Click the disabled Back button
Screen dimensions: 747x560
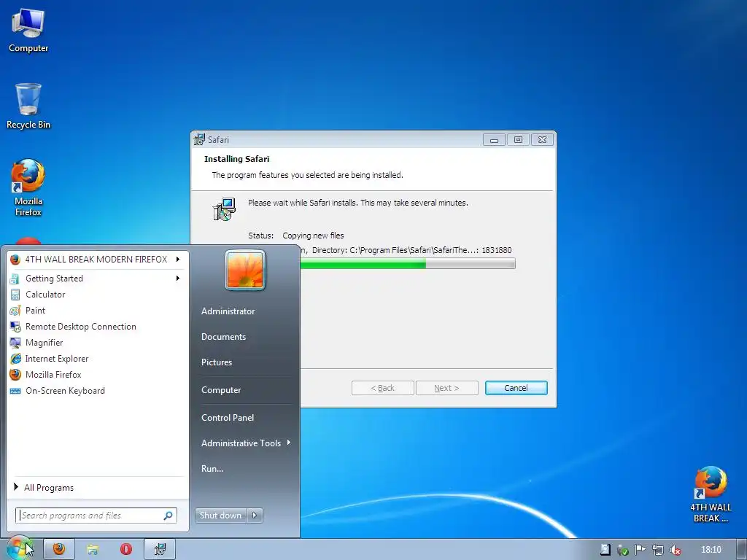click(382, 388)
